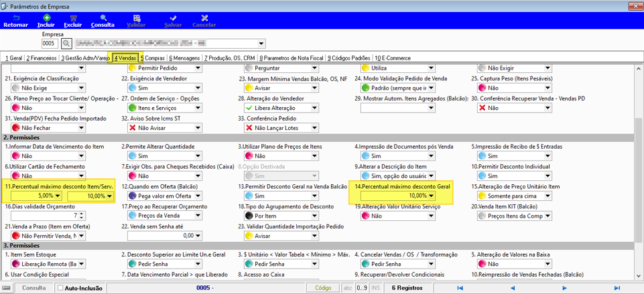644x294 pixels.
Task: Open Tipo do Agrupamento de Desconto dropdown
Action: [x=314, y=216]
